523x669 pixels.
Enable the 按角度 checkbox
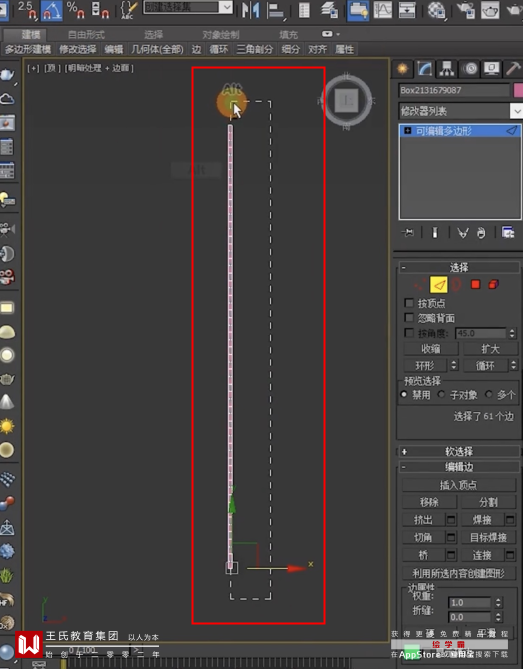[x=409, y=332]
